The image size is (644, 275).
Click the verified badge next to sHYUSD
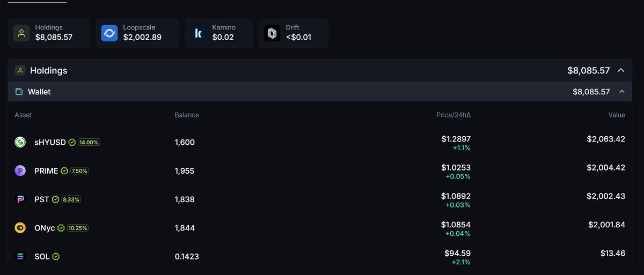coord(72,143)
